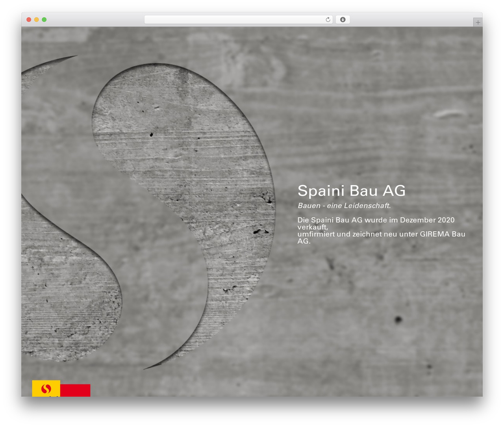Click the 'Spaini Bau AG' heading
This screenshot has width=504, height=427.
click(352, 191)
